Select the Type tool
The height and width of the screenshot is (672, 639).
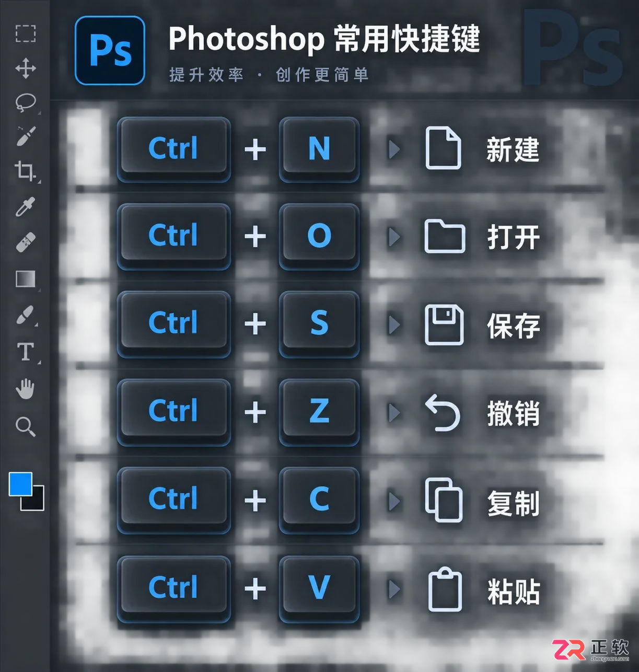point(26,352)
